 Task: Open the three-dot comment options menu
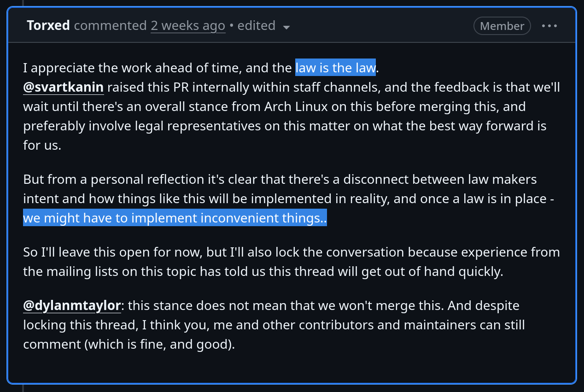pos(549,26)
